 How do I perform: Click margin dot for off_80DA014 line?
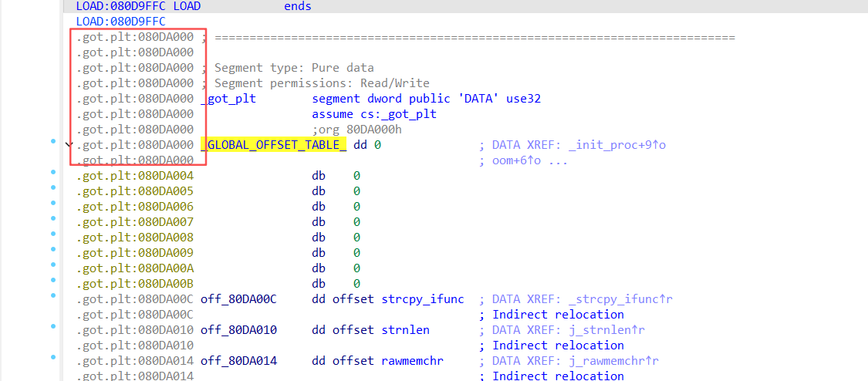coord(52,358)
